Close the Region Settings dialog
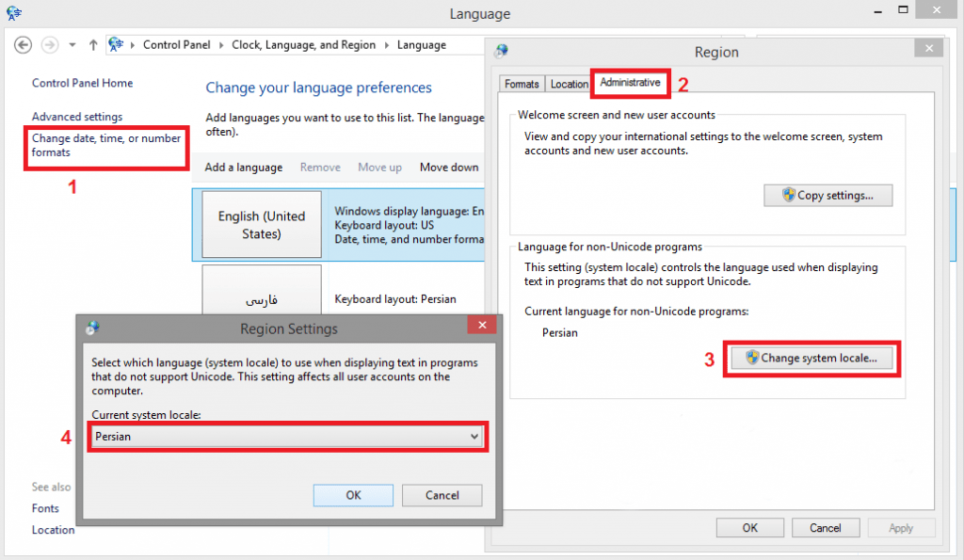 click(482, 325)
